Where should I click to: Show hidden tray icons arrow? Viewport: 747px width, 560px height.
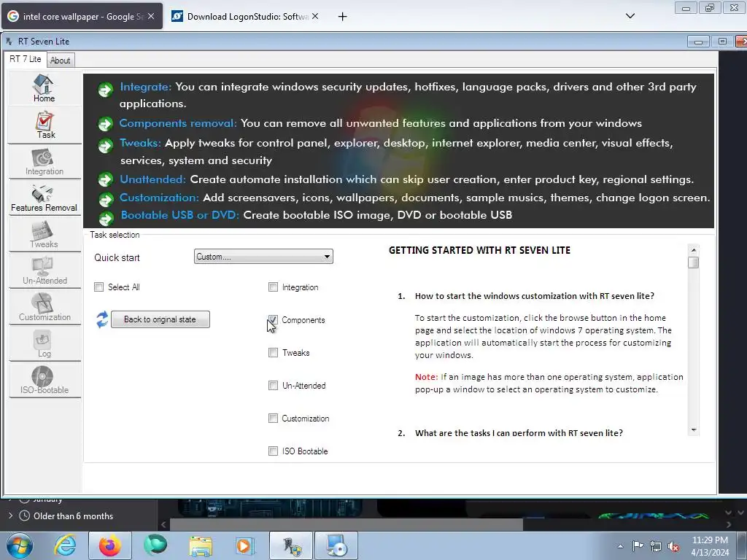[620, 546]
